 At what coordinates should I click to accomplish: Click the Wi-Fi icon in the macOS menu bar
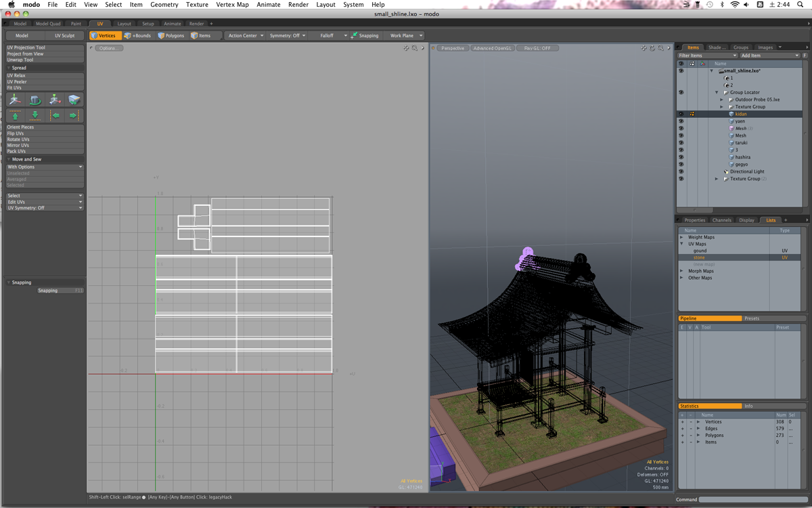pyautogui.click(x=735, y=5)
